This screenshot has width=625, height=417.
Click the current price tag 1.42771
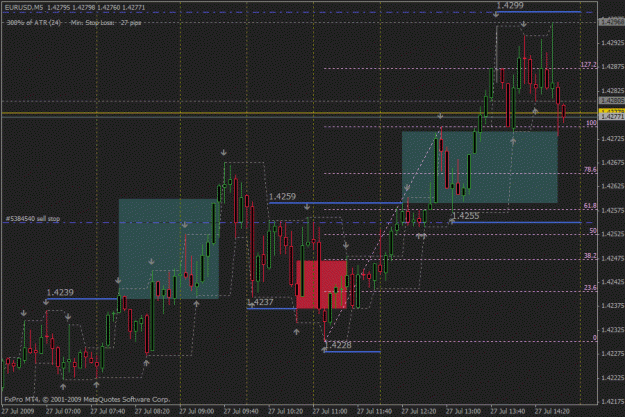(612, 117)
